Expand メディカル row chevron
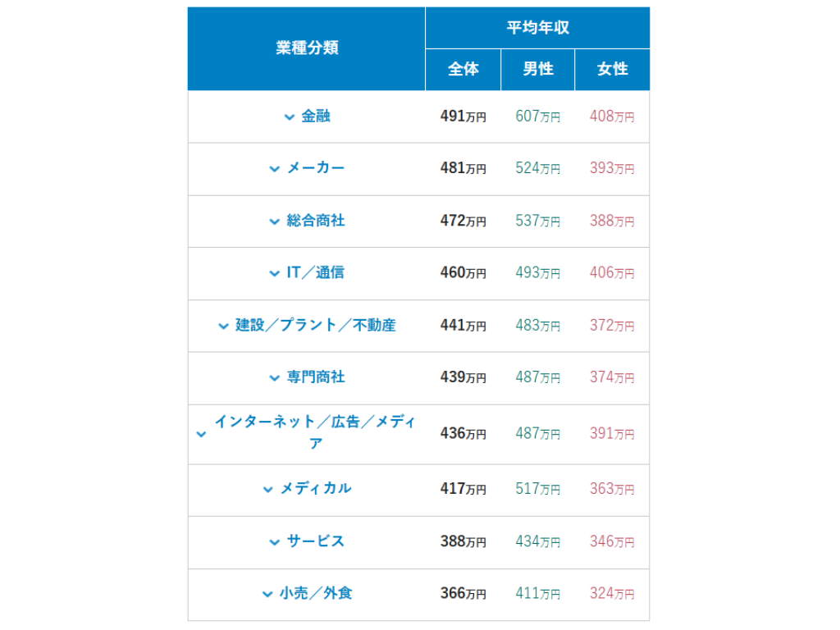Viewport: 840px width, 630px height. point(268,489)
